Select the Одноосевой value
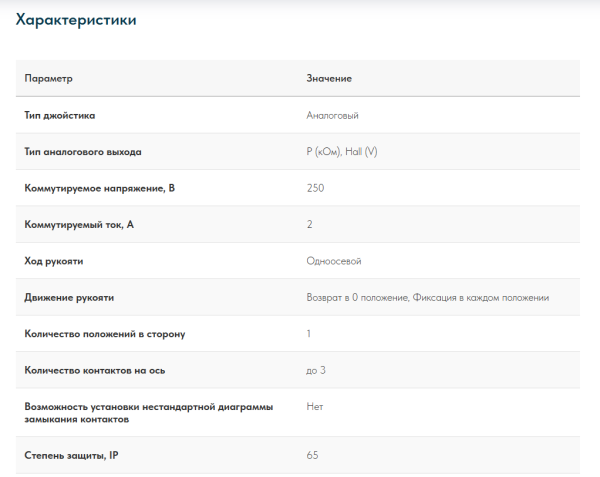This screenshot has width=600, height=477. point(333,261)
